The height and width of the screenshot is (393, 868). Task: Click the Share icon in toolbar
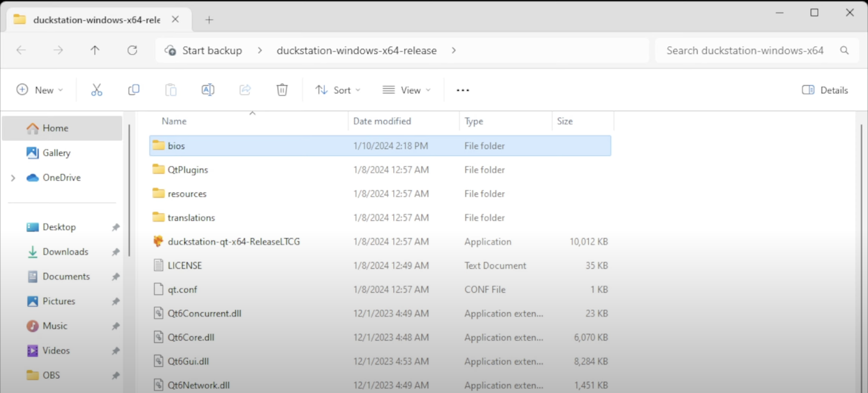coord(245,90)
